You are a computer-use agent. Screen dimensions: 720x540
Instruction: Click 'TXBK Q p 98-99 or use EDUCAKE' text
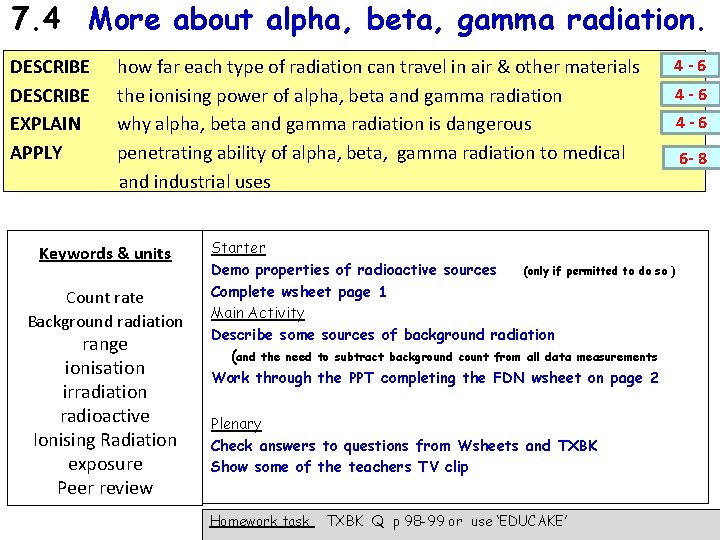[x=447, y=521]
